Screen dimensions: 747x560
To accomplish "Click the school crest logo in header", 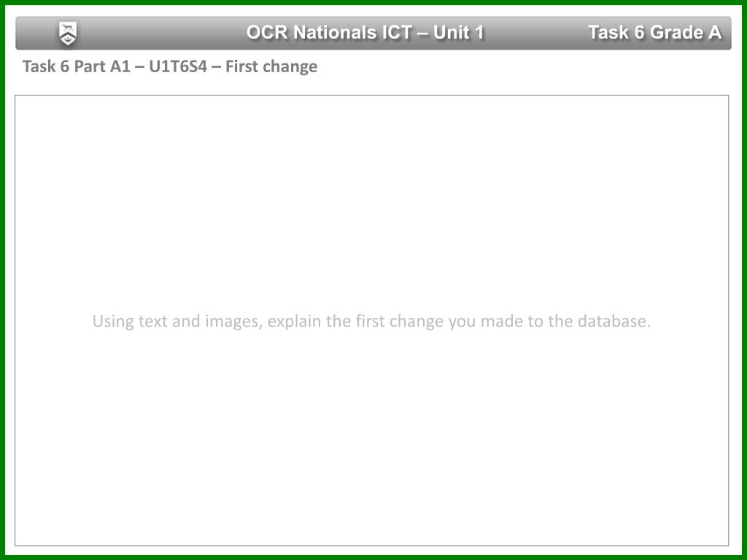I will coord(68,34).
